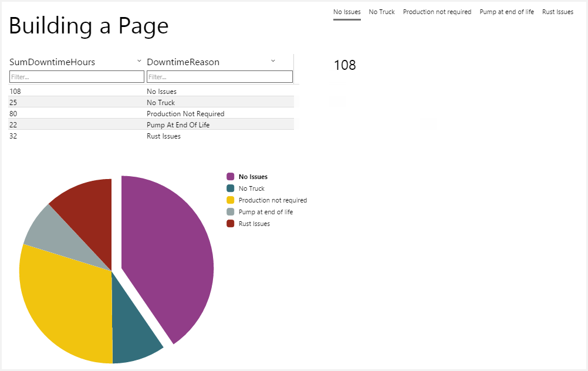Click the Production Not Required table cell
This screenshot has width=588, height=371.
[219, 114]
